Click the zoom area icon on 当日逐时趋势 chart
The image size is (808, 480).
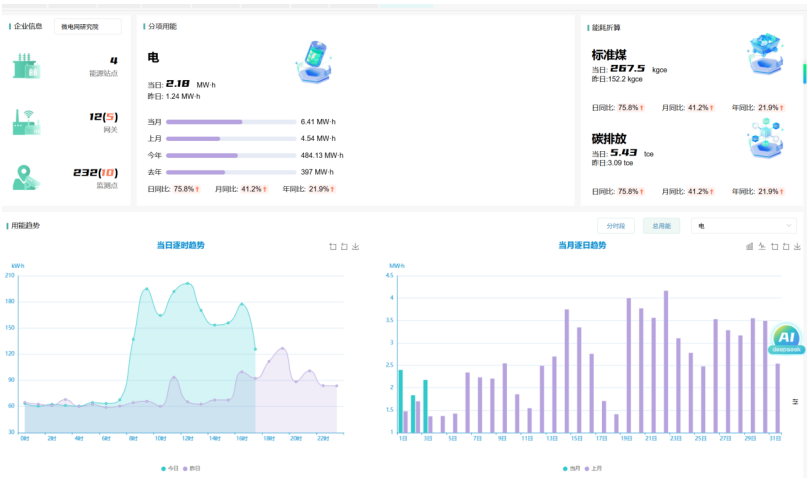(333, 246)
